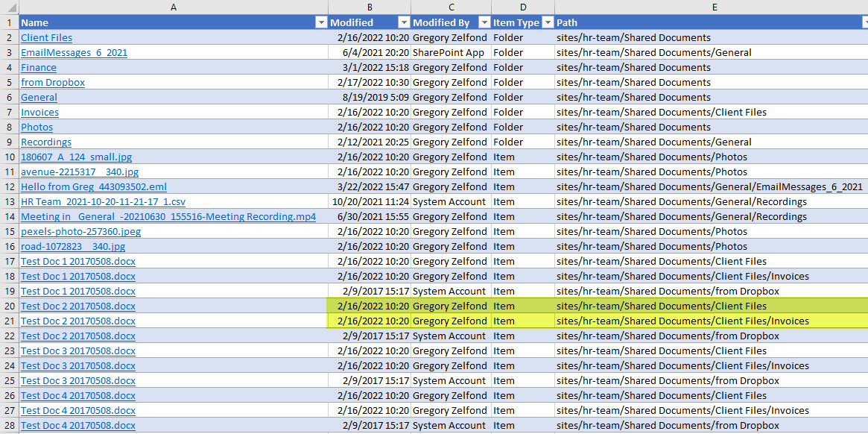Select column E by clicking its header
This screenshot has height=434, width=868.
pyautogui.click(x=714, y=7)
